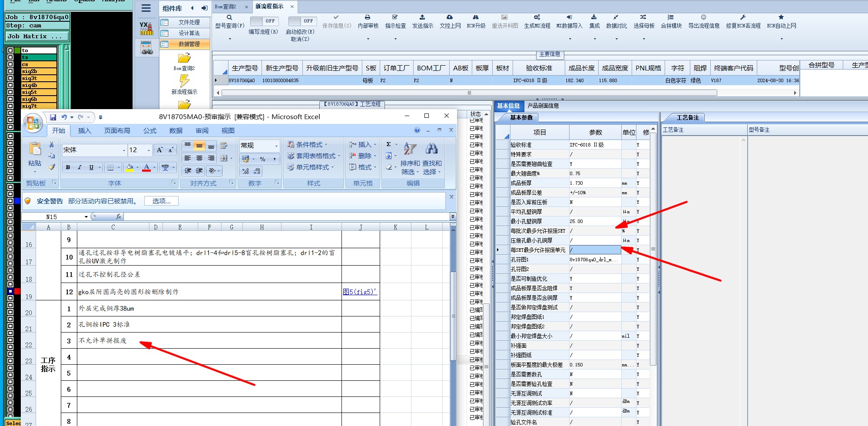The width and height of the screenshot is (868, 426).
Task: Expand the Excel formula bar arrow
Action: [x=453, y=216]
